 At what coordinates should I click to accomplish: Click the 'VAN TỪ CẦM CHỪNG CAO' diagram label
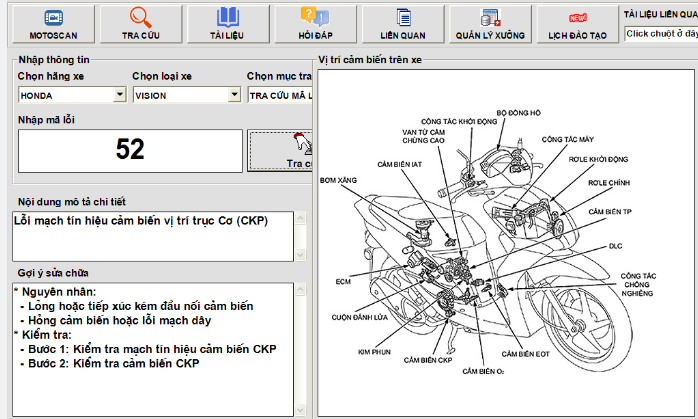[x=423, y=136]
